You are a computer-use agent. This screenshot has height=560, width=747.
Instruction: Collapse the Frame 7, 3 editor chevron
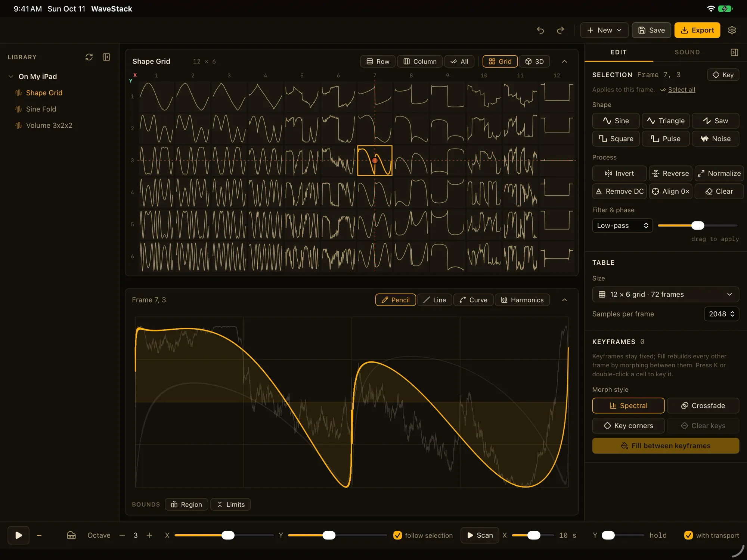[x=564, y=300]
